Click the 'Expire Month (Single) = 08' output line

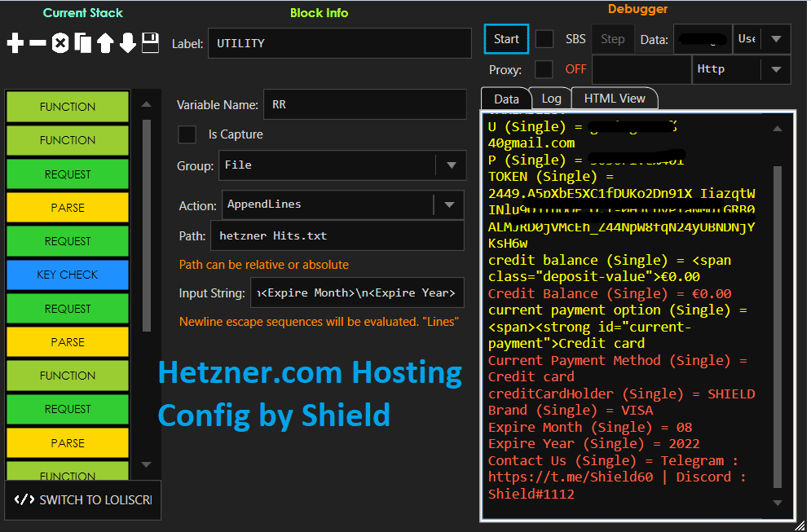[x=590, y=427]
